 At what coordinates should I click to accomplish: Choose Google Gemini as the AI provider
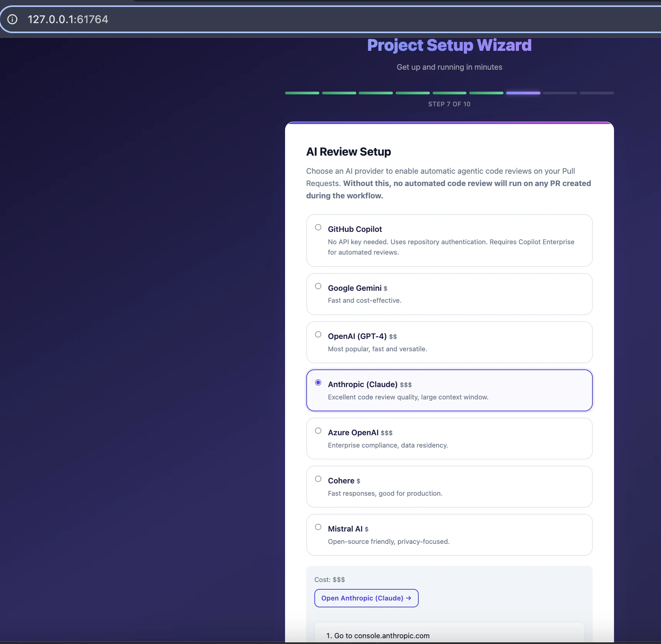click(x=318, y=286)
